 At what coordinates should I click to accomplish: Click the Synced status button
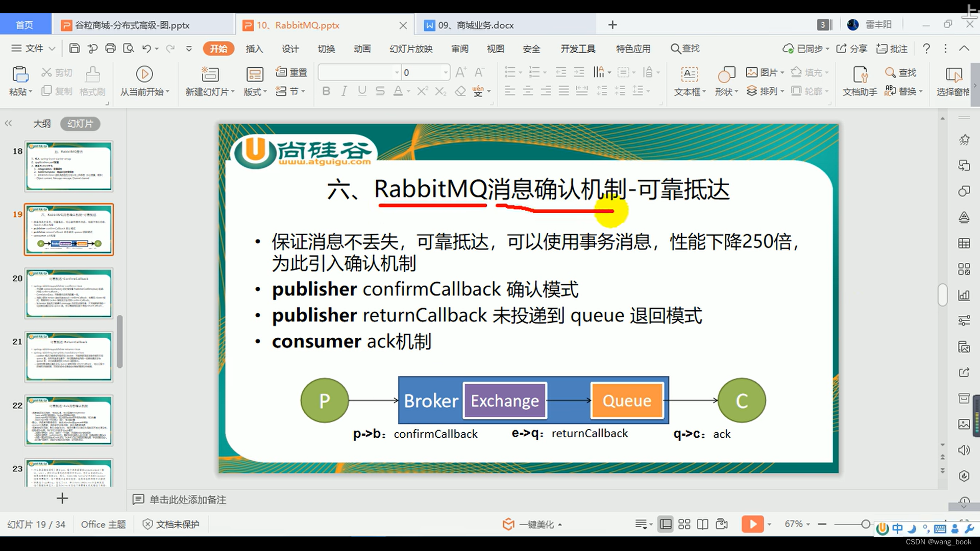[805, 48]
